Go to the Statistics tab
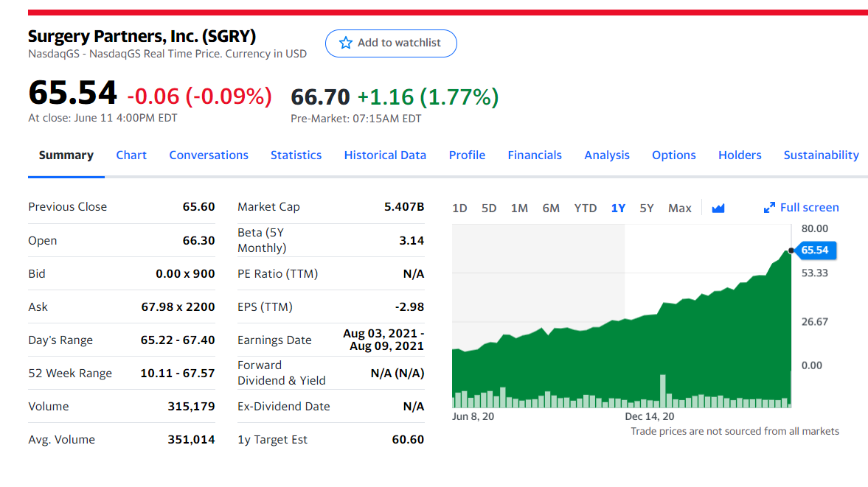Screen dimensions: 868x487 tap(296, 155)
